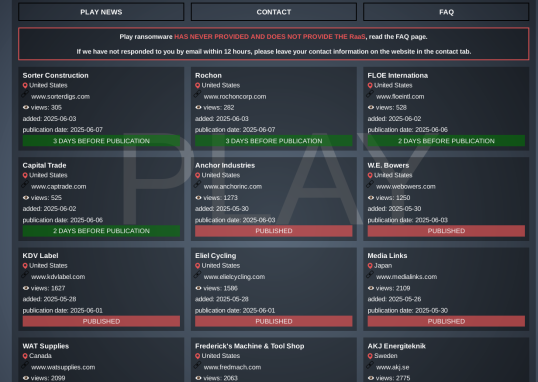Click the Eliel Cycling card title
538x382 pixels.
click(x=215, y=256)
